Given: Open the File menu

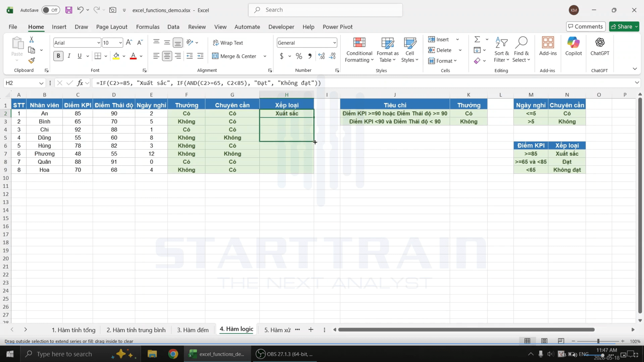Looking at the screenshot, I should coord(13,27).
